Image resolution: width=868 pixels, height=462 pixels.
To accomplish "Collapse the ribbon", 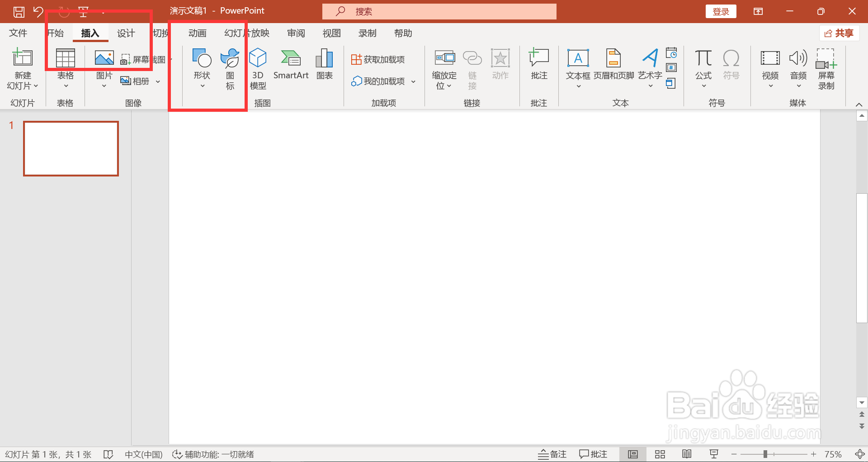I will coord(859,105).
